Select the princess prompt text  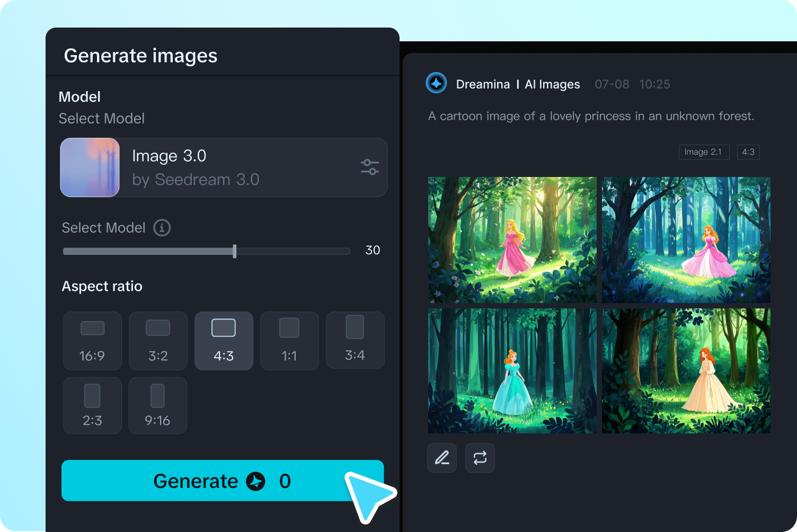[591, 116]
